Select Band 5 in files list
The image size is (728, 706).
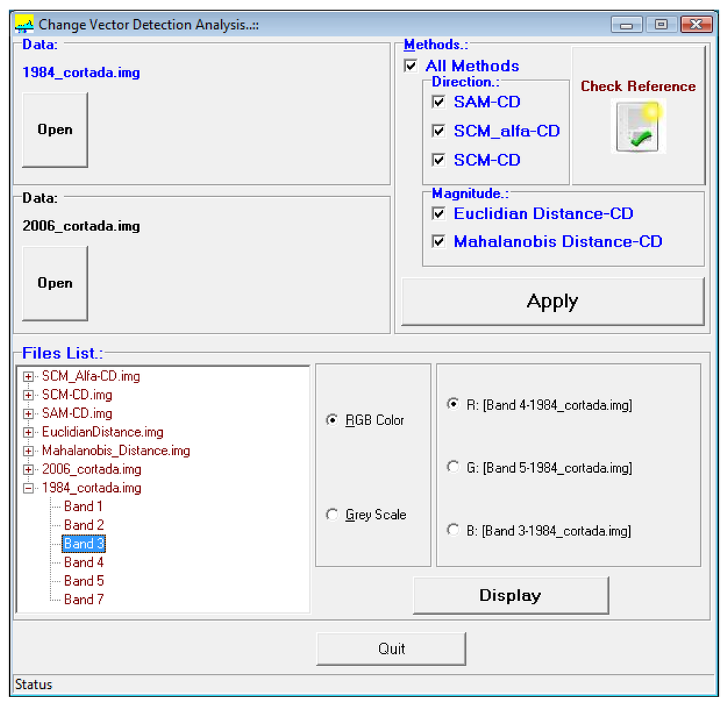(84, 581)
